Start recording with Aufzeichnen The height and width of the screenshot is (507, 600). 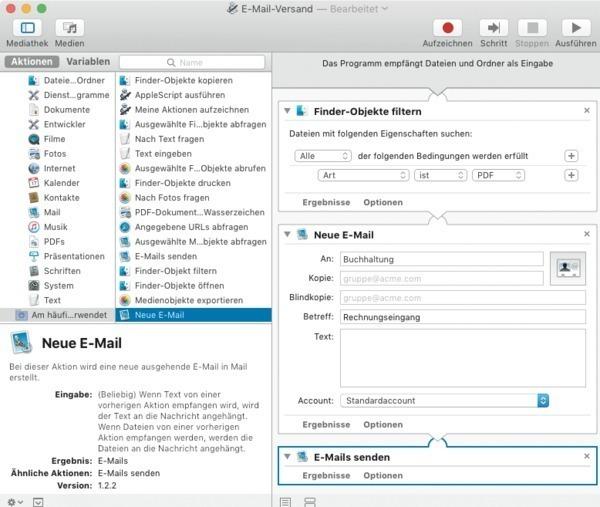447,28
